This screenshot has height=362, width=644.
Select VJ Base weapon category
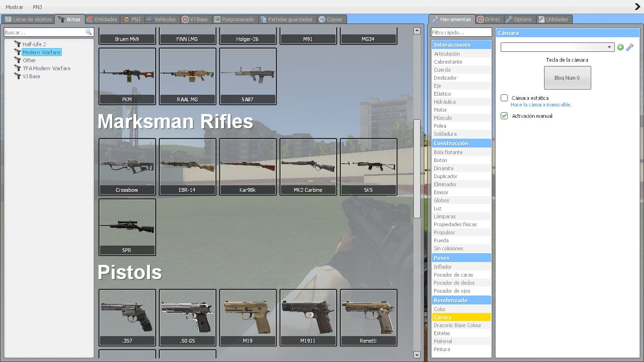pos(31,76)
